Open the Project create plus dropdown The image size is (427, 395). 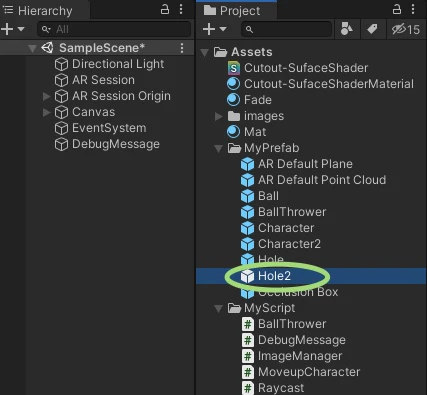coord(215,29)
